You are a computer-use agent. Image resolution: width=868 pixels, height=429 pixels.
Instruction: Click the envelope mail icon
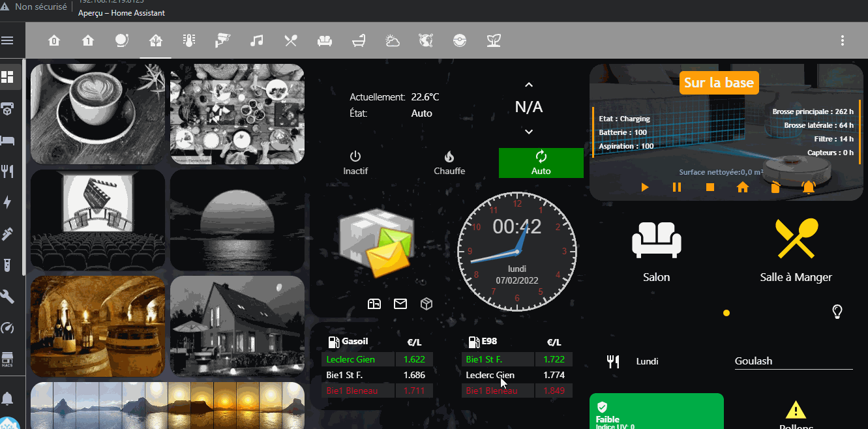click(400, 304)
